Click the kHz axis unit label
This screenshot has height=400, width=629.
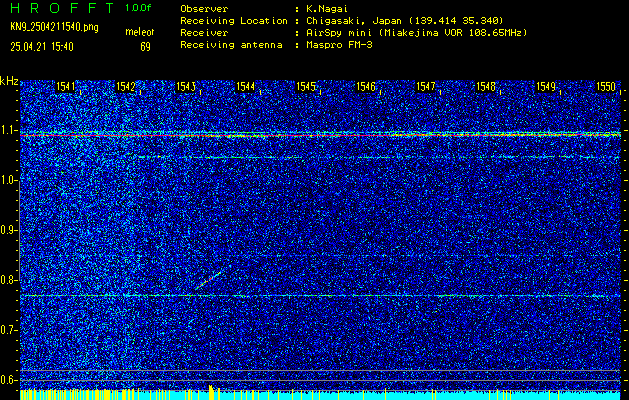coord(9,81)
